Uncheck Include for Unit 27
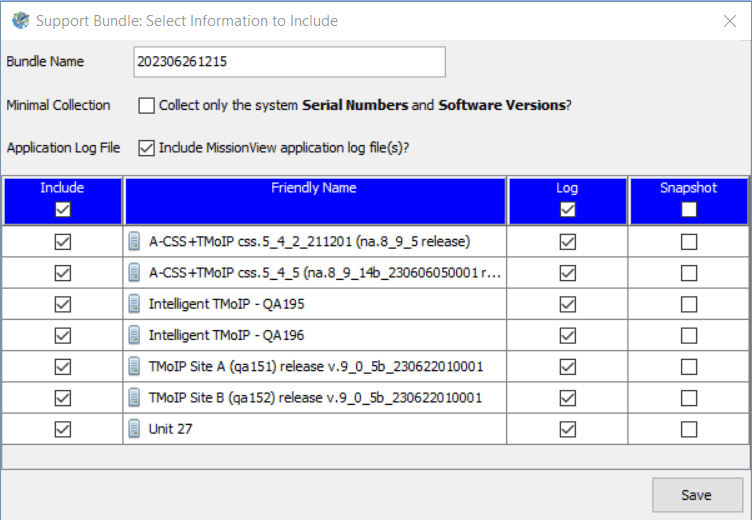 (63, 429)
